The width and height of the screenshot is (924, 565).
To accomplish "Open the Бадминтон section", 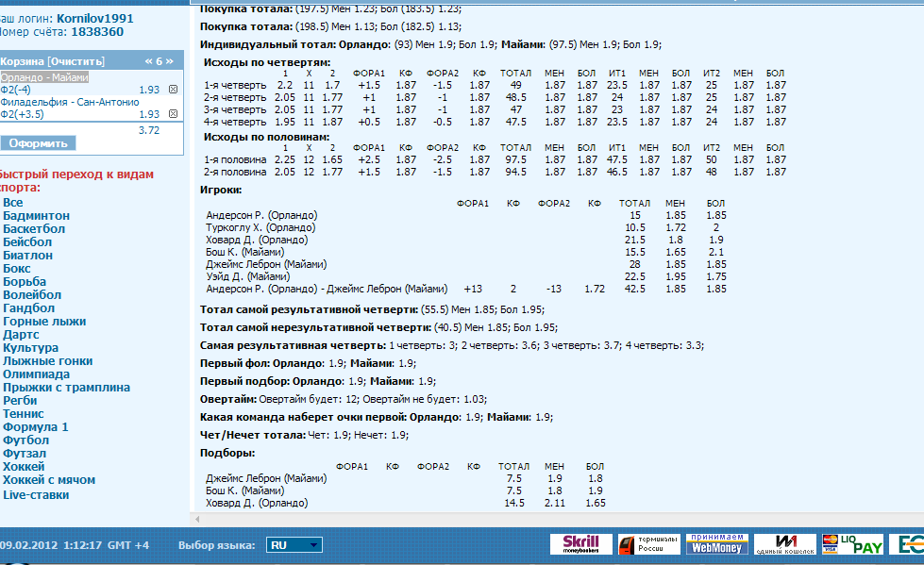I will click(37, 216).
